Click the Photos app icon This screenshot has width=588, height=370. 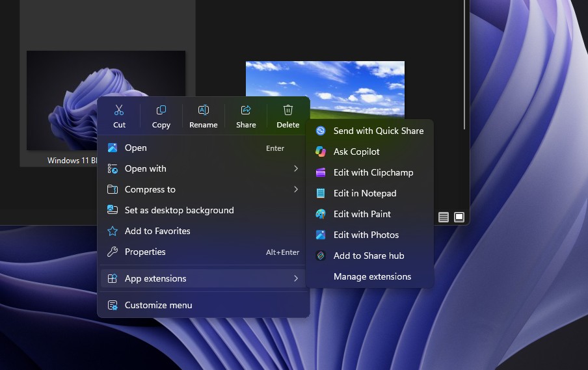321,235
